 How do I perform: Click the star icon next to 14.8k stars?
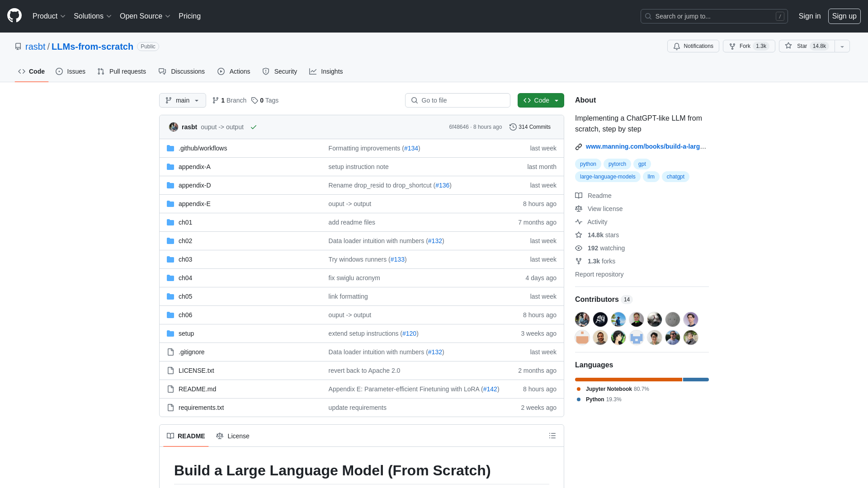point(579,235)
